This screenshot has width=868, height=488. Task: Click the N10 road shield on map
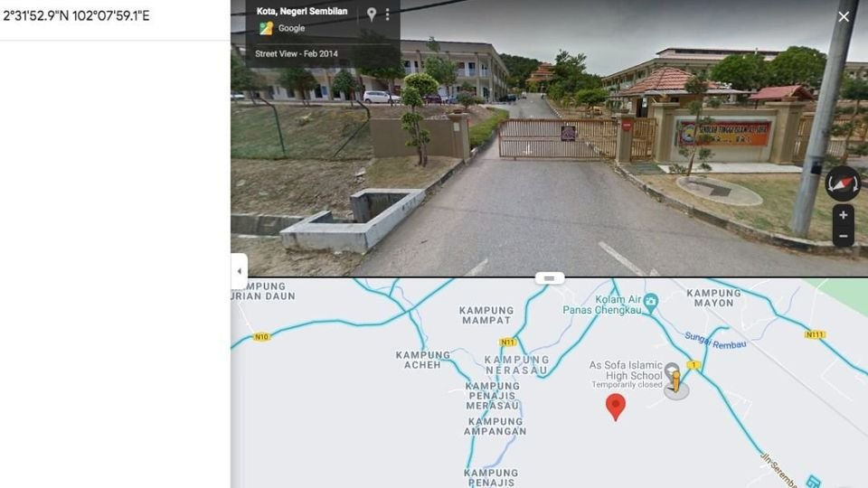click(x=261, y=337)
